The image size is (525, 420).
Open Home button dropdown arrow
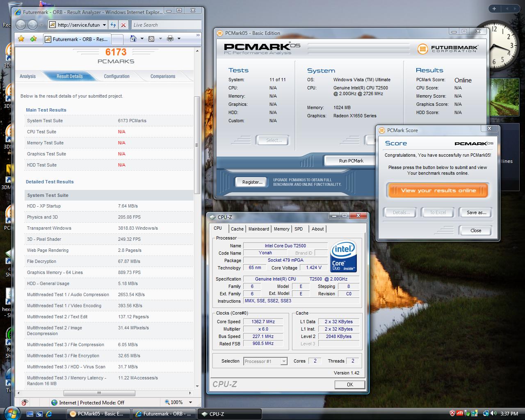142,39
